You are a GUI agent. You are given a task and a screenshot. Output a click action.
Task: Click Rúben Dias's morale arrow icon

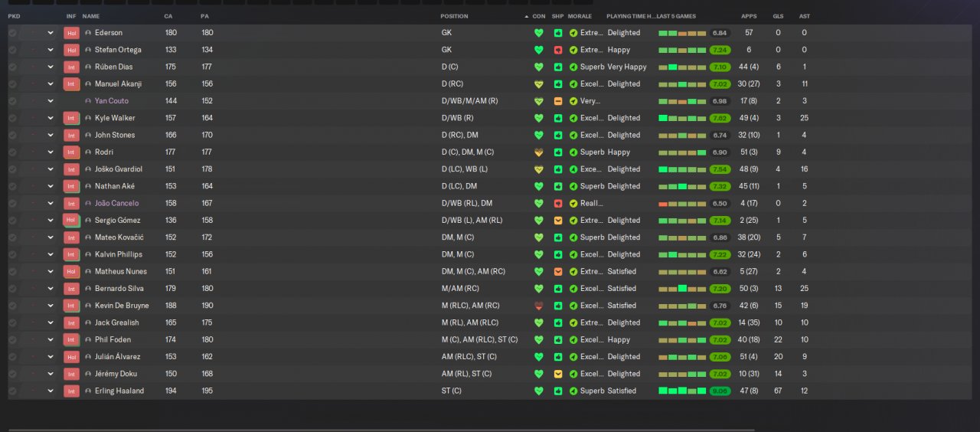tap(573, 67)
